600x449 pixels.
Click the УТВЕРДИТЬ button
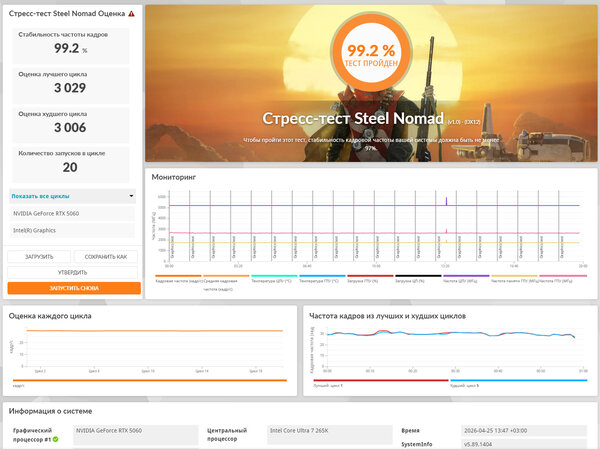pos(72,272)
